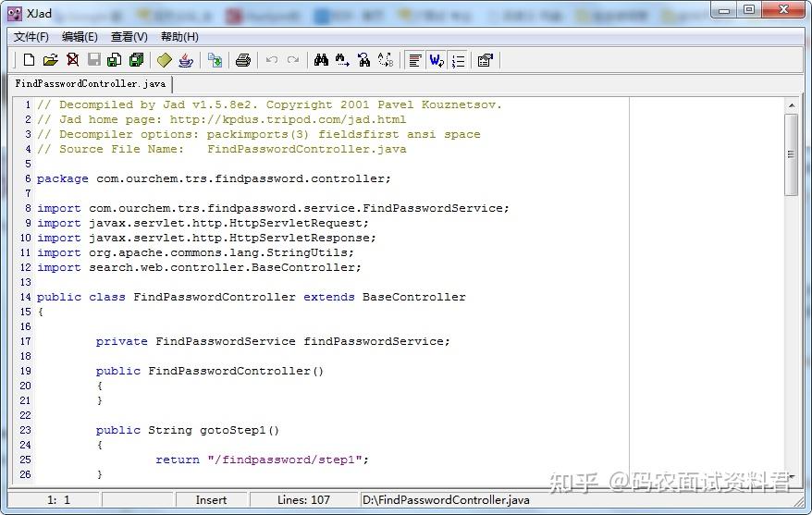Click the Decompiled by Jad comment line
Viewport: 812px width, 515px height.
(x=269, y=104)
